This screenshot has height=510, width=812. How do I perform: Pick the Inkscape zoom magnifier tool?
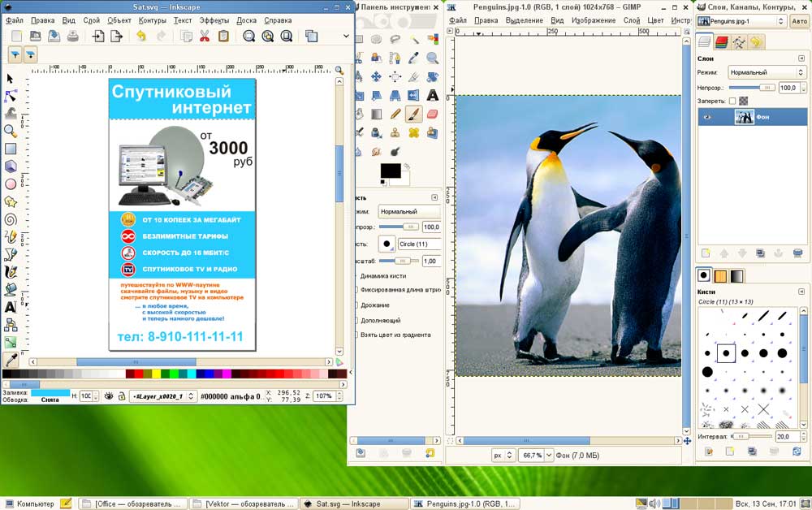tap(11, 131)
